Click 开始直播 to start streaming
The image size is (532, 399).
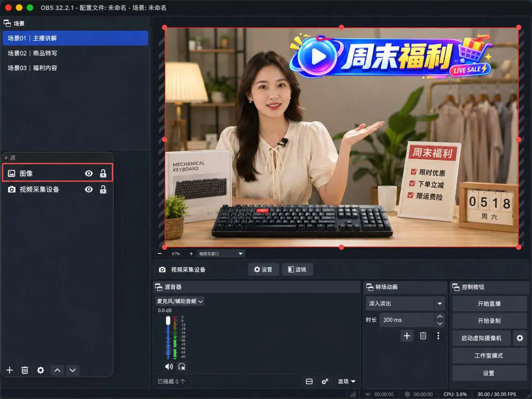489,304
